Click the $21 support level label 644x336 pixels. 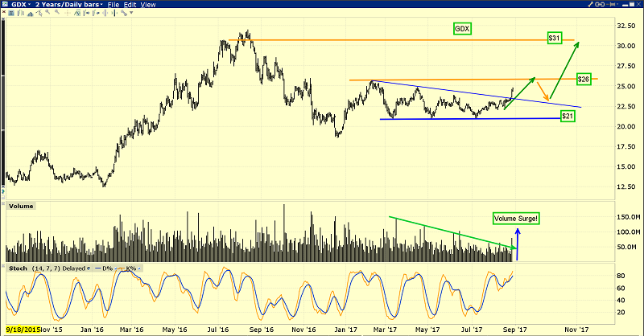tap(567, 117)
